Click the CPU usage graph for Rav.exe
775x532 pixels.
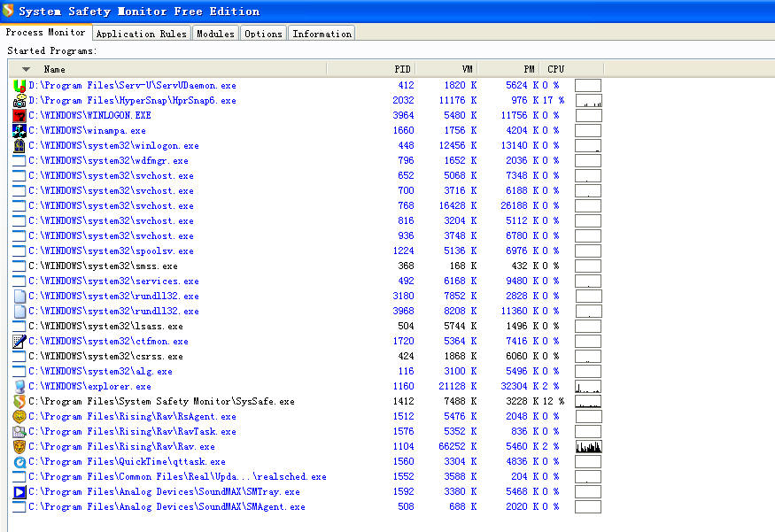[x=588, y=447]
